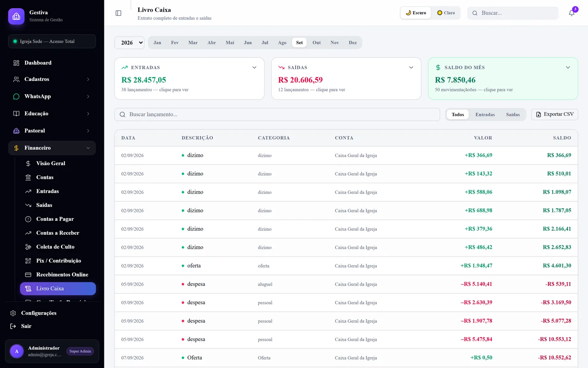Expand the Saídas summary card chevron

tap(411, 67)
